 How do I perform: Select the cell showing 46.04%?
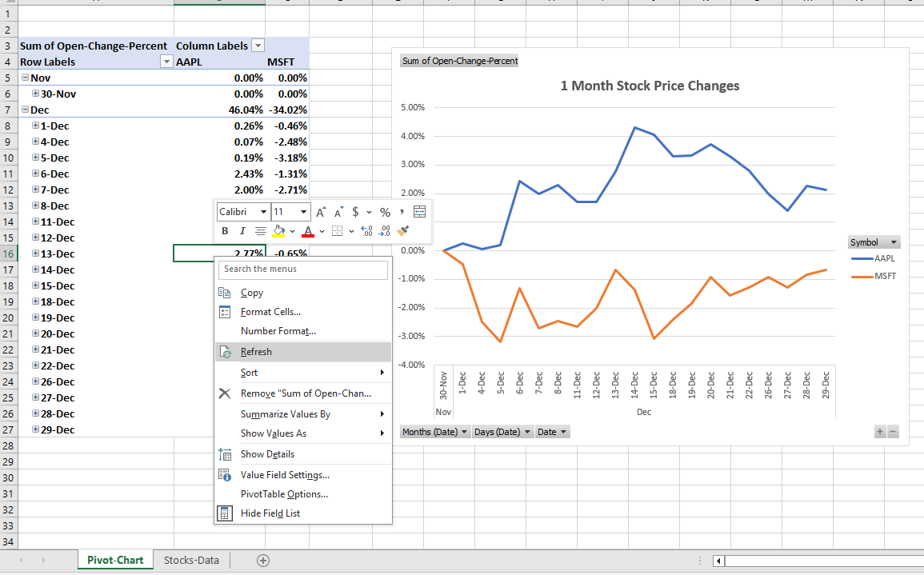219,110
